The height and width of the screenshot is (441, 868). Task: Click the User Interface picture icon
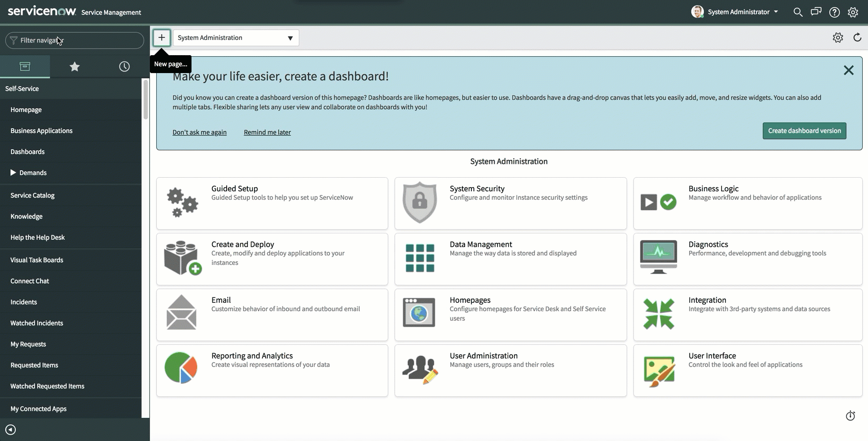659,371
